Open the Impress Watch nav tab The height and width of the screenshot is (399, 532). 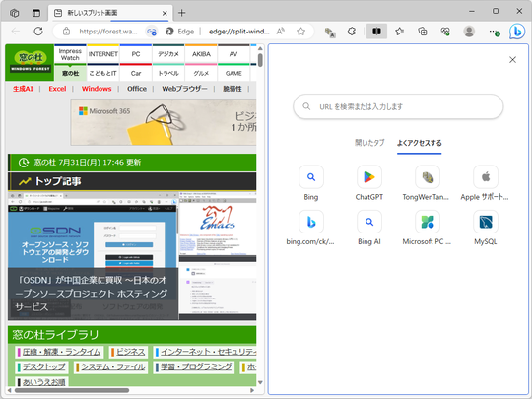tap(70, 54)
